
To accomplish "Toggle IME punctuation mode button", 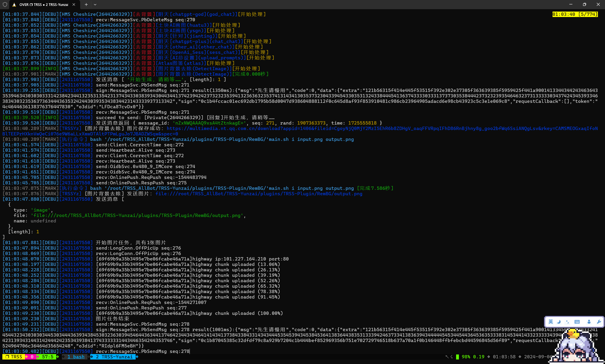I will [567, 322].
